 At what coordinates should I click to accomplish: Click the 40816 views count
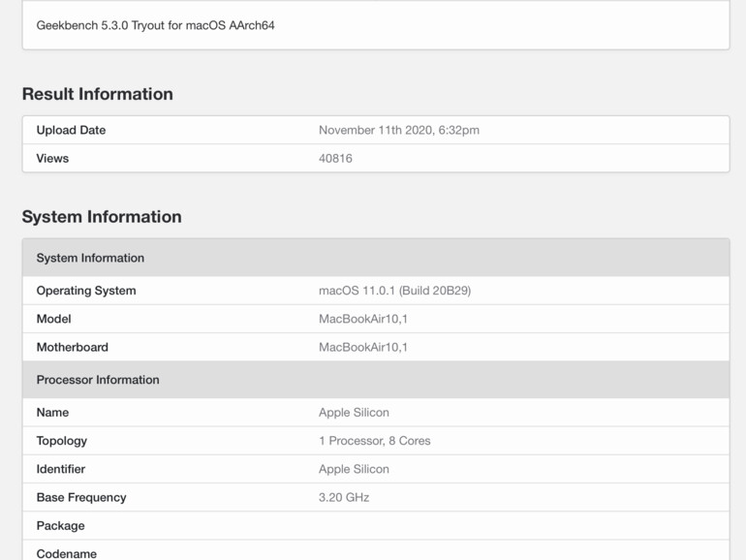pyautogui.click(x=335, y=158)
